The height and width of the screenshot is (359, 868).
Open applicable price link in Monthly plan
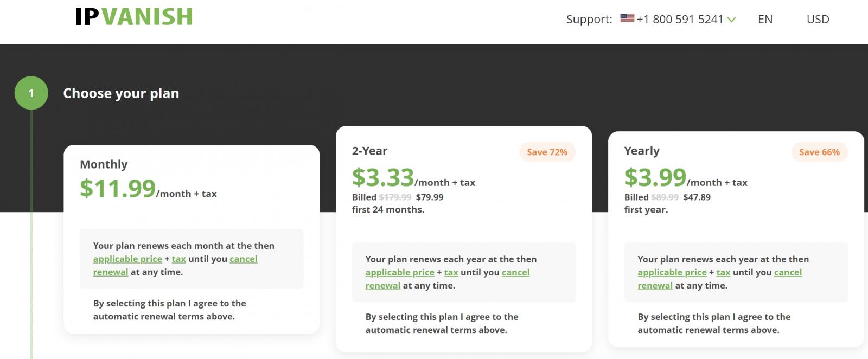point(127,259)
